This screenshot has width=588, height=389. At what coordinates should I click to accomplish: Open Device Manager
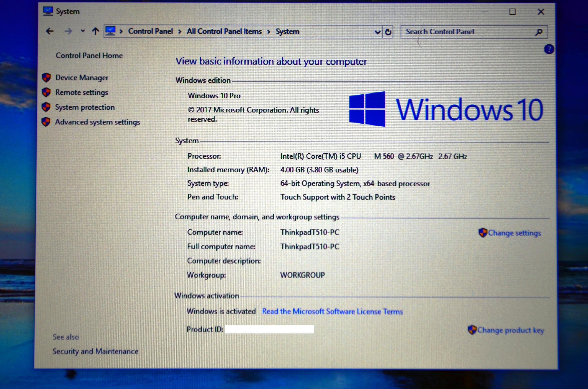tap(82, 78)
